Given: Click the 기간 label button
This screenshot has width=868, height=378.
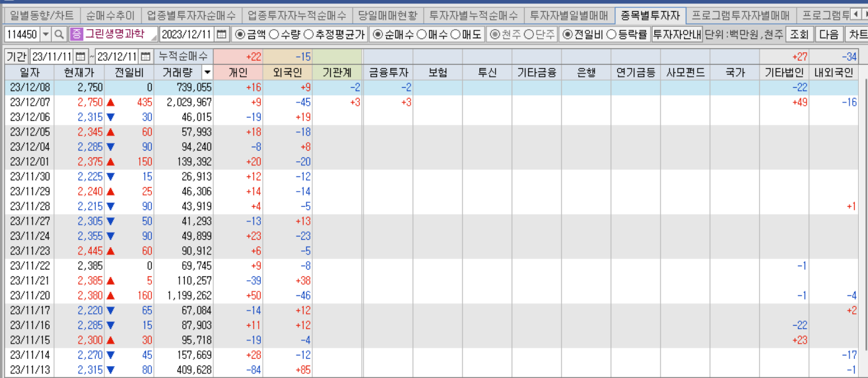Looking at the screenshot, I should point(16,57).
